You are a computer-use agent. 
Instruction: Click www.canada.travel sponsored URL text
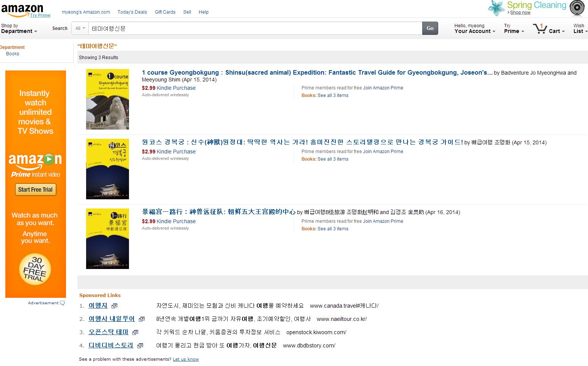(x=344, y=306)
